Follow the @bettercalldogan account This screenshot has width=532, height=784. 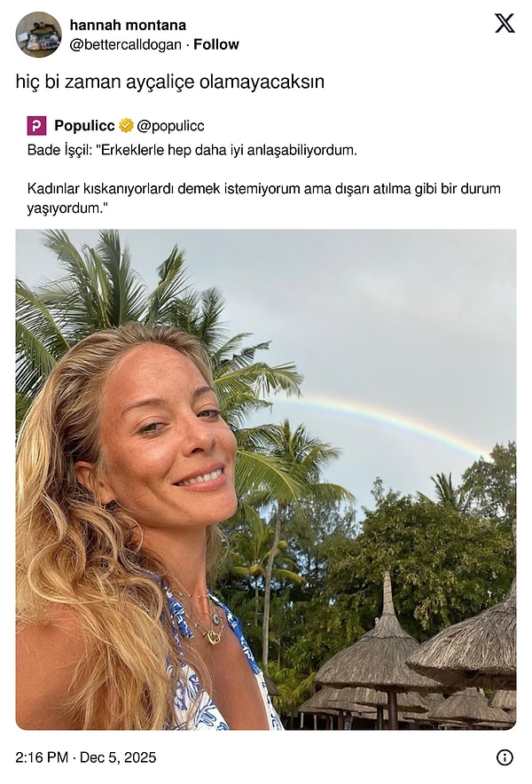(216, 44)
